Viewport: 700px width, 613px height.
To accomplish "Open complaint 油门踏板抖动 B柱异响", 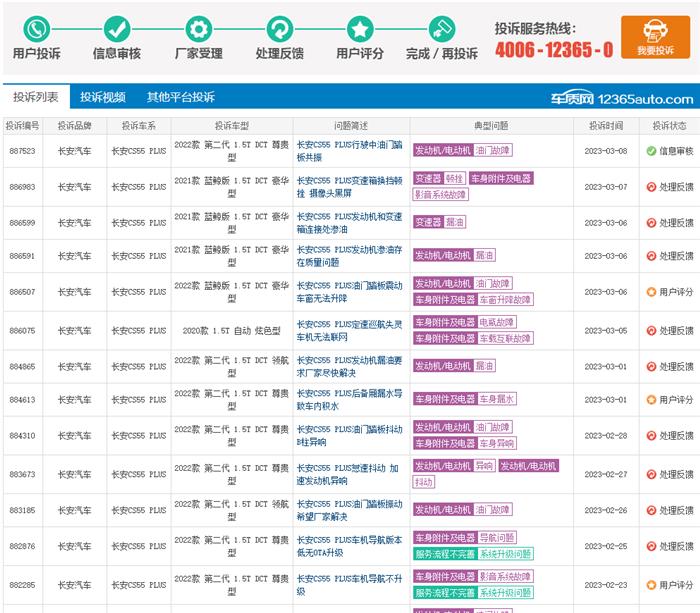I will point(350,435).
